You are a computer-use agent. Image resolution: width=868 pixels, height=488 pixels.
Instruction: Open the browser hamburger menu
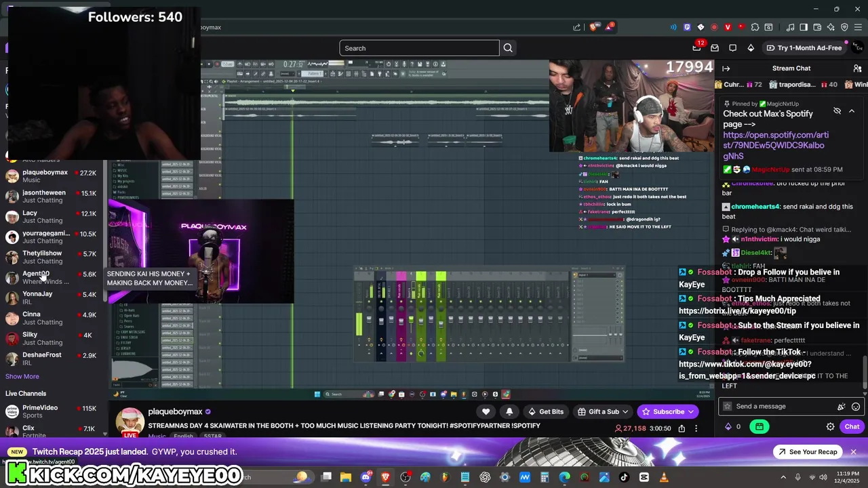click(x=859, y=27)
